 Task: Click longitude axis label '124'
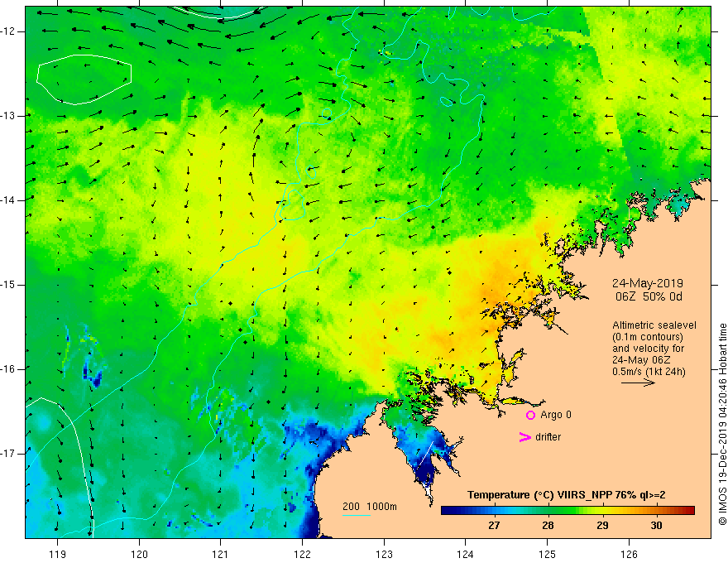[x=465, y=554]
